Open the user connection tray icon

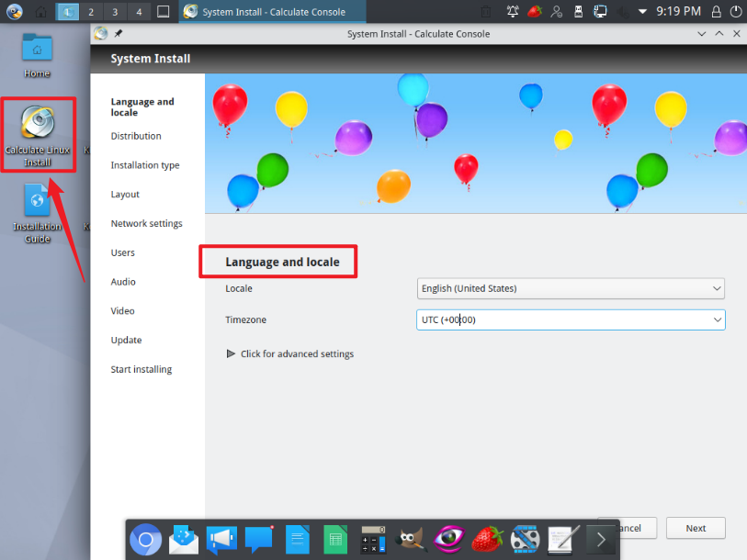[557, 11]
